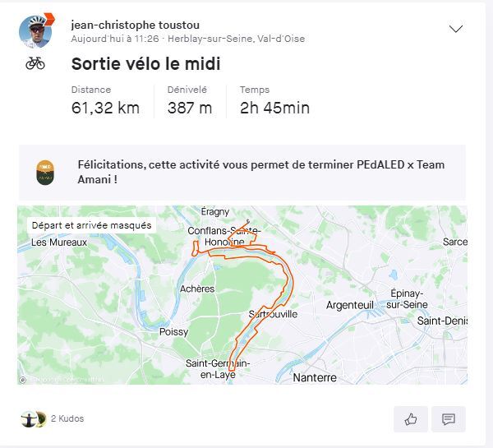Open the 'Sortie vélo le midi' activity title

pyautogui.click(x=146, y=64)
